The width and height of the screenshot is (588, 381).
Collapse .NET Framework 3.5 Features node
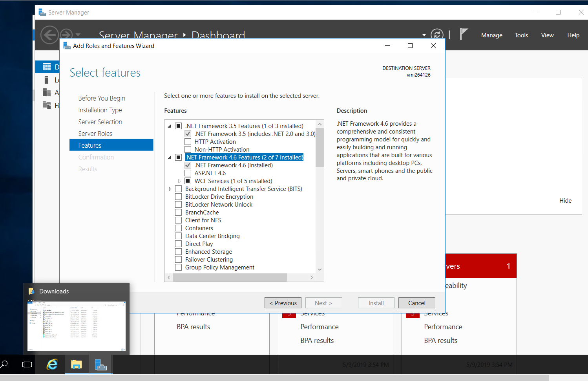tap(170, 126)
